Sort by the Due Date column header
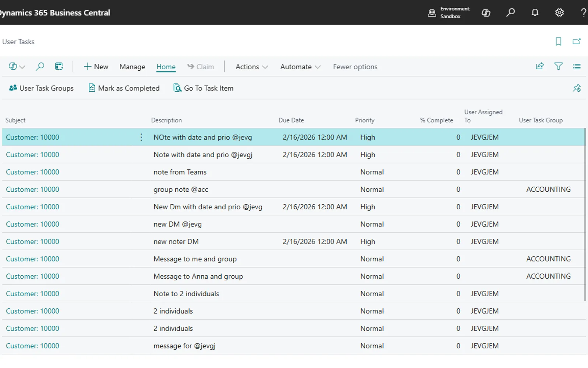This screenshot has width=588, height=368. [291, 120]
